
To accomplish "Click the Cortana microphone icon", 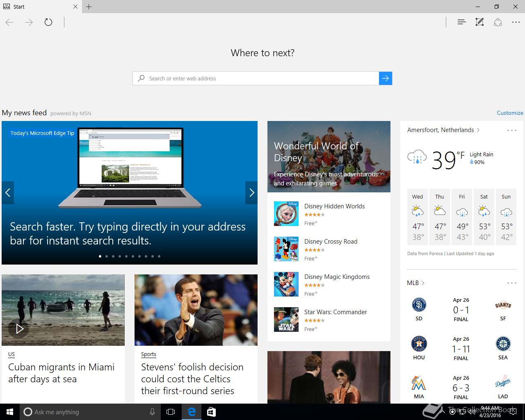I will (152, 412).
